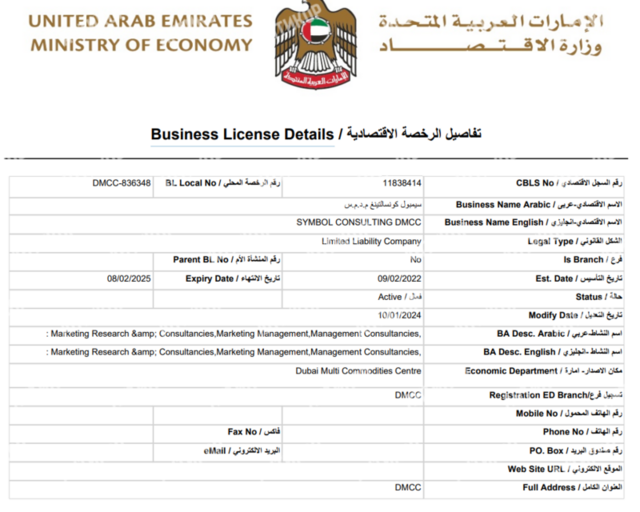
Task: Select the 'Limited Liability Company' value
Action: coord(371,241)
